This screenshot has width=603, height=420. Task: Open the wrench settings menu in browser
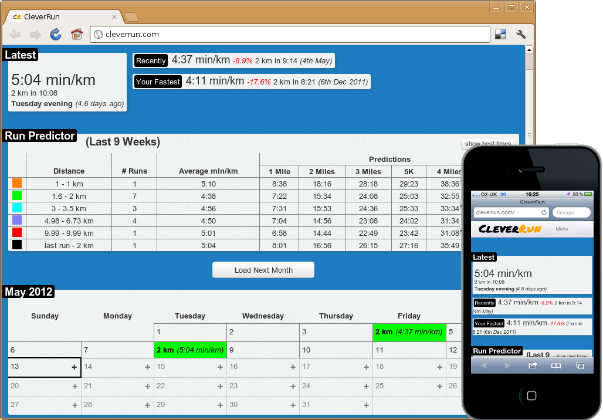click(521, 34)
